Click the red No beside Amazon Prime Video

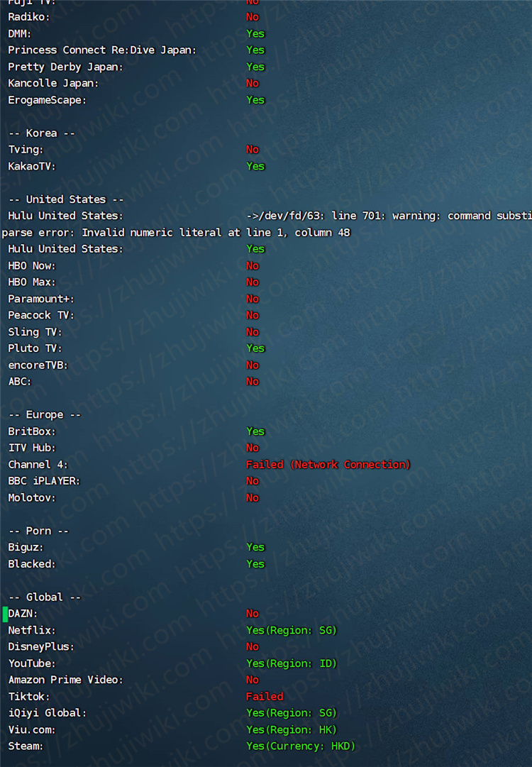point(253,680)
